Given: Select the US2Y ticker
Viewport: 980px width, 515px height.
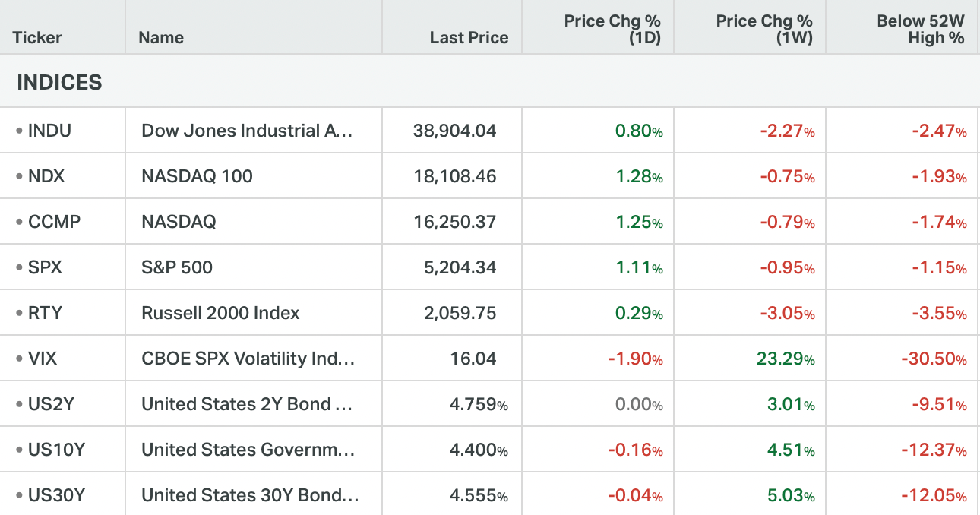Looking at the screenshot, I should [51, 404].
